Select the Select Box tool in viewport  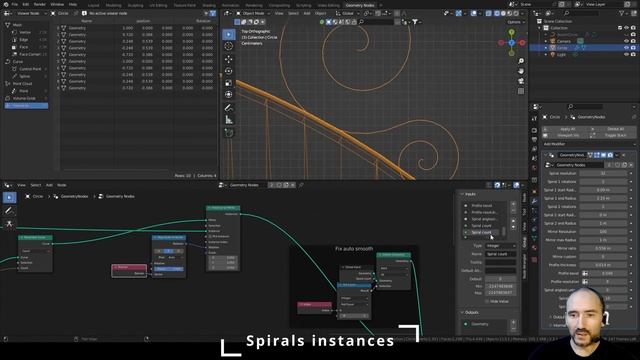[x=229, y=34]
